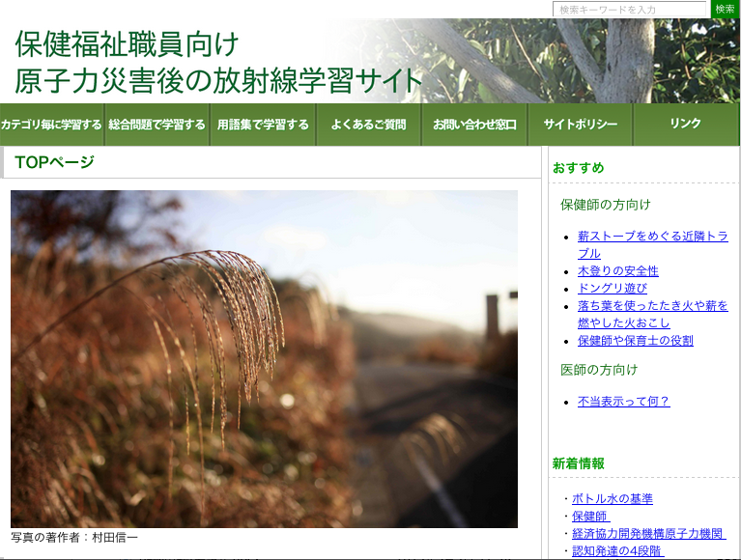Viewport: 741px width, 560px height.
Task: Open the 不当表示って何？ link
Action: pos(623,402)
